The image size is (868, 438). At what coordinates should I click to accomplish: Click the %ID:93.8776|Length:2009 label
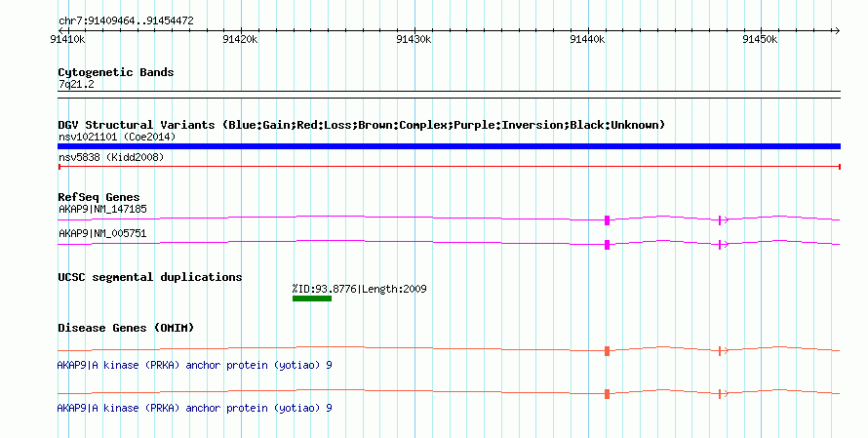(x=359, y=289)
